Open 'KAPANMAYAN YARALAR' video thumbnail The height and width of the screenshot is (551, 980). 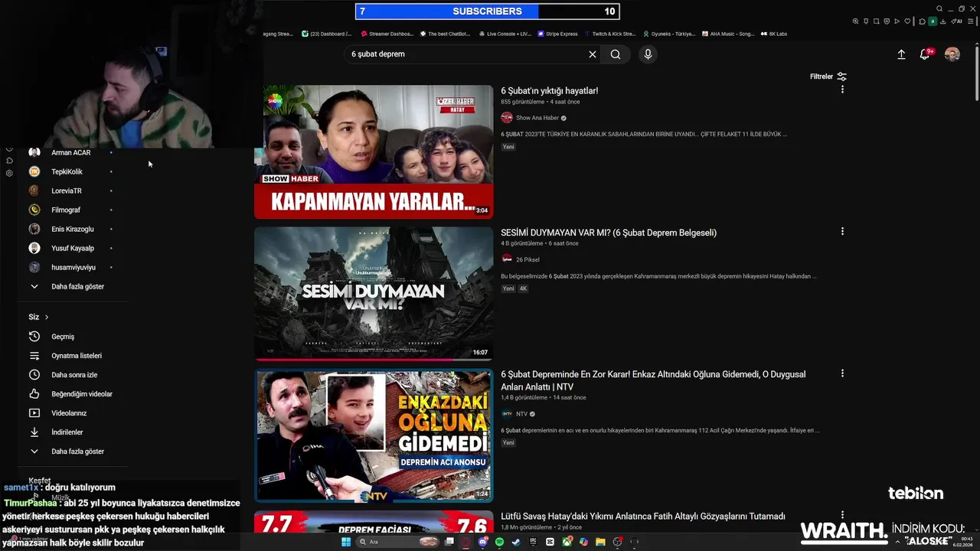coord(374,152)
